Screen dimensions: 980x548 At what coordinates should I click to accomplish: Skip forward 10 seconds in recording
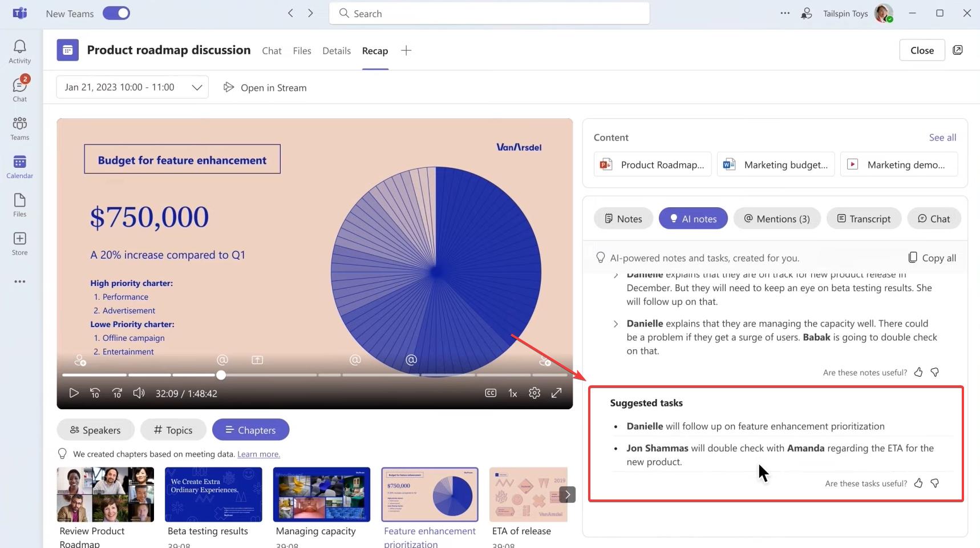click(x=117, y=393)
